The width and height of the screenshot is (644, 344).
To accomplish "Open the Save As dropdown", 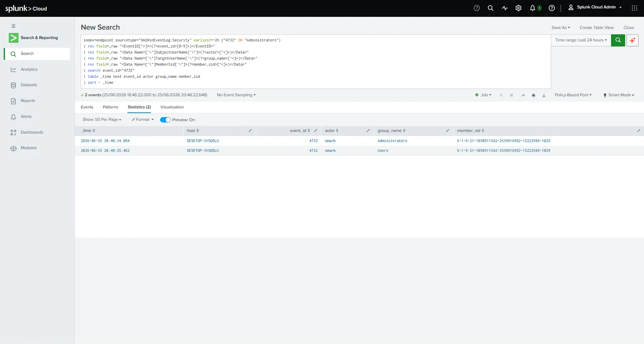I will [x=561, y=27].
